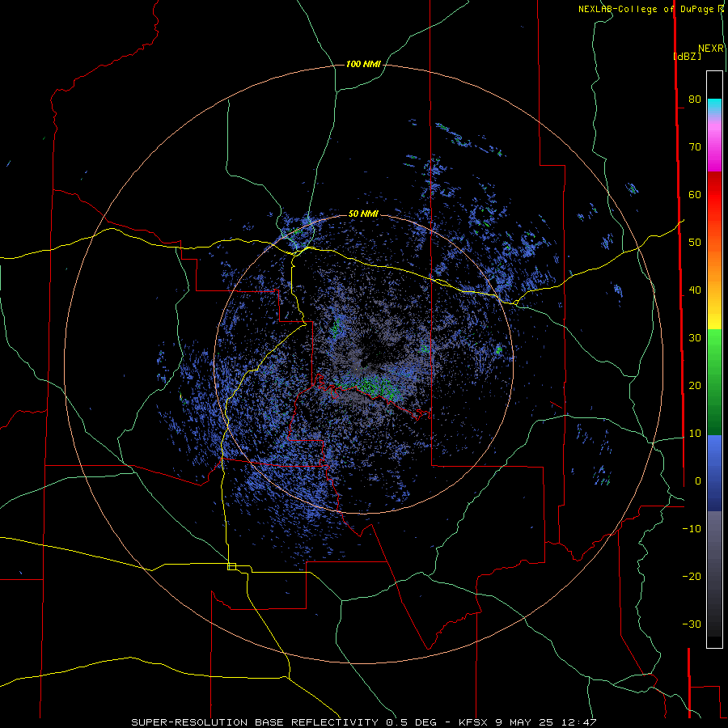Click the [dBZ] units label
Screen dimensions: 728x728
[x=687, y=56]
